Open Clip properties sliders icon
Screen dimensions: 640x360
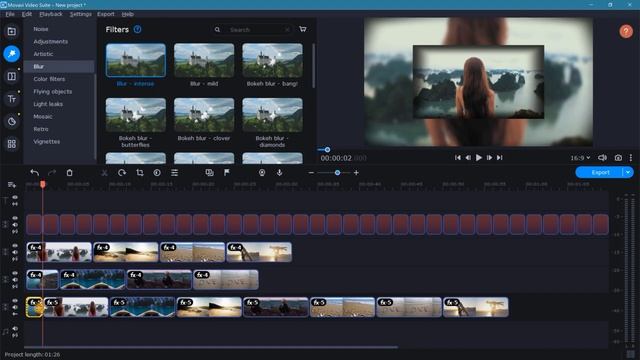174,173
